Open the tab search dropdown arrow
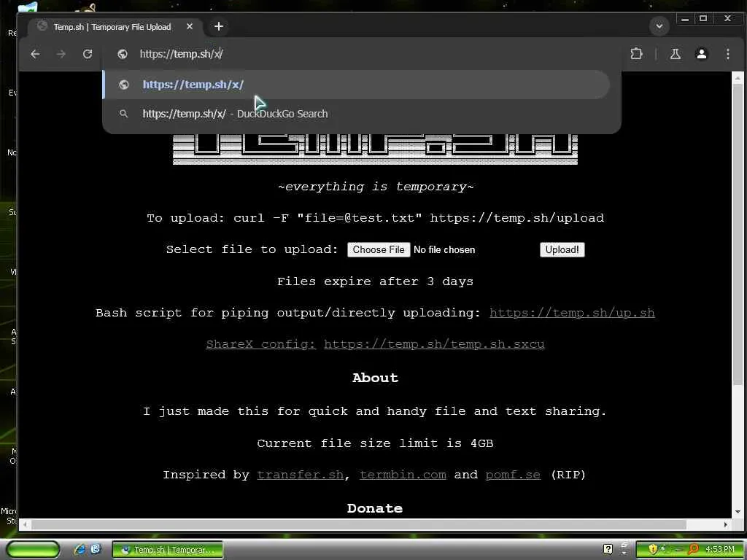This screenshot has width=747, height=560. [659, 26]
